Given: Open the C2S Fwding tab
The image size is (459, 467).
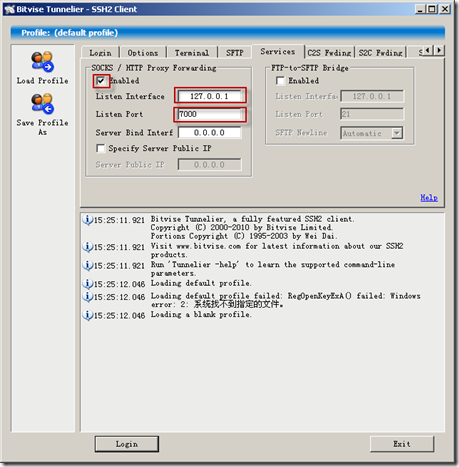Looking at the screenshot, I should pyautogui.click(x=329, y=53).
